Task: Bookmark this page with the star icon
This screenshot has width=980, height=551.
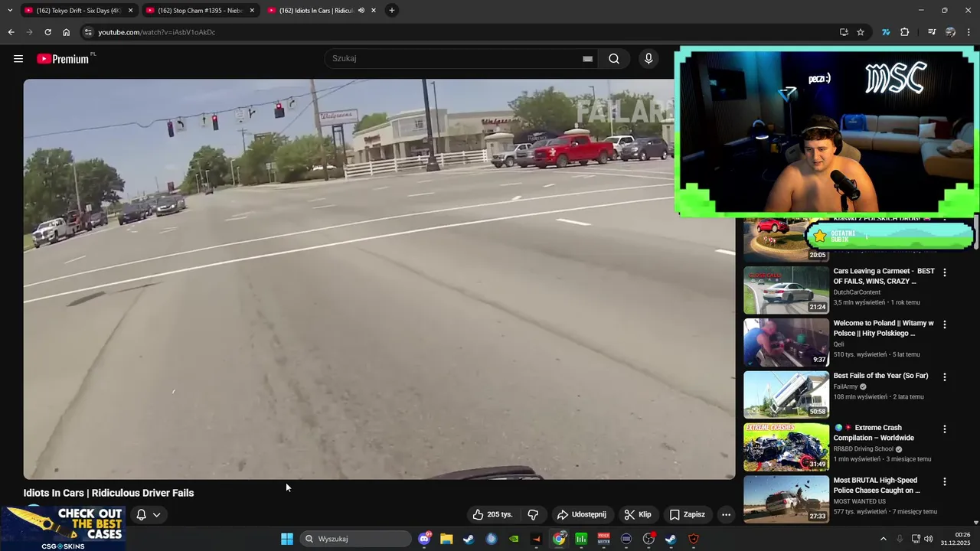Action: click(861, 32)
